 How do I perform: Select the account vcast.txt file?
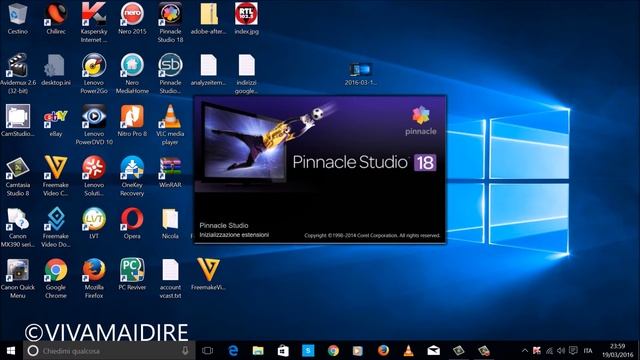[170, 279]
